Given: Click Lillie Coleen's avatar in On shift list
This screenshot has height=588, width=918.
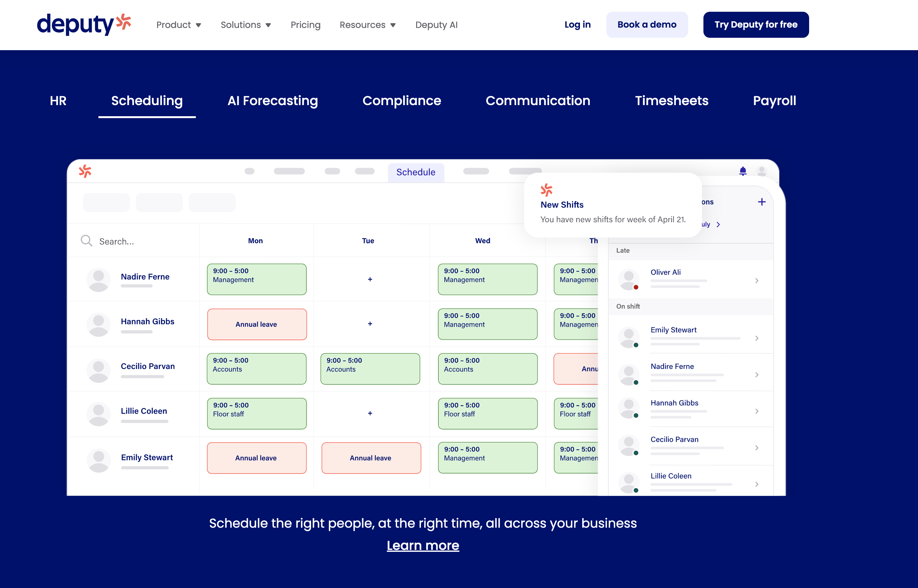Looking at the screenshot, I should (x=629, y=483).
